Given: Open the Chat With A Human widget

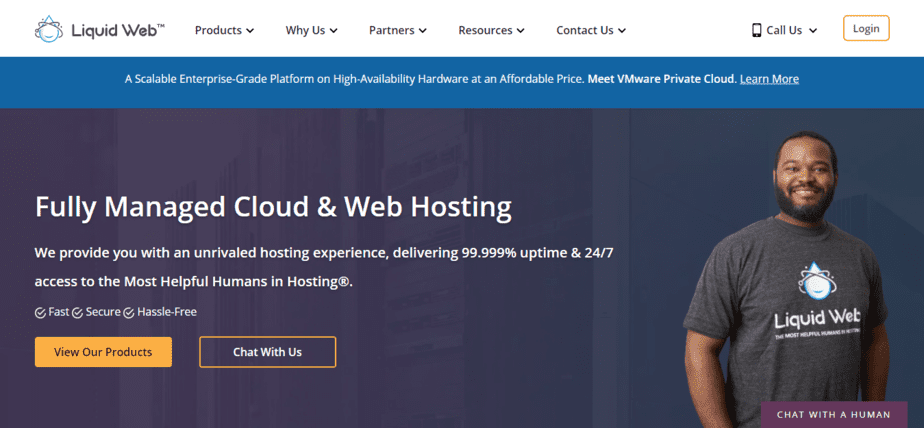Looking at the screenshot, I should point(834,414).
